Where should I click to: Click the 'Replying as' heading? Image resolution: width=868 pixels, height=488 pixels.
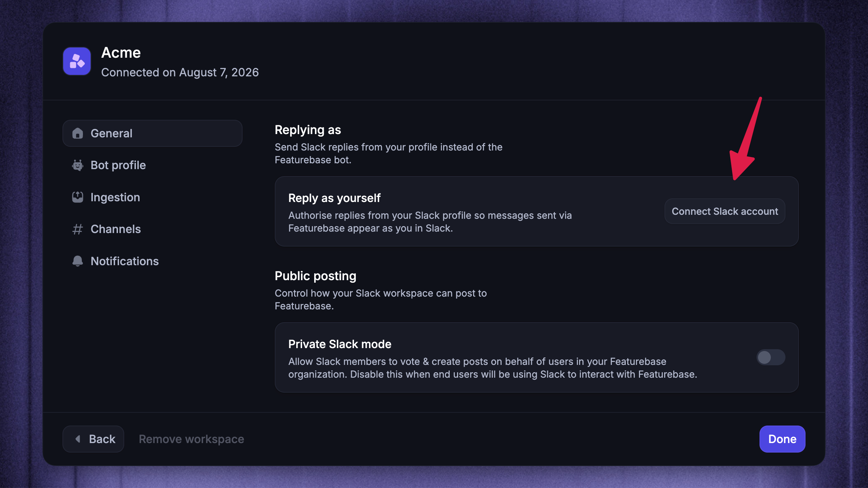308,130
